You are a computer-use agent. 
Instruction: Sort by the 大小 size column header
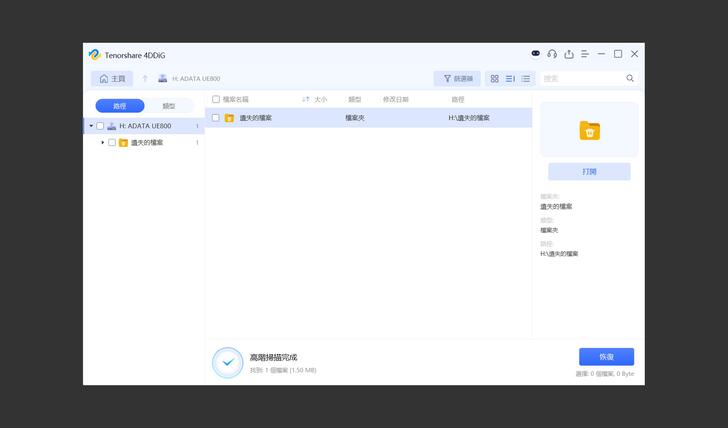point(320,99)
